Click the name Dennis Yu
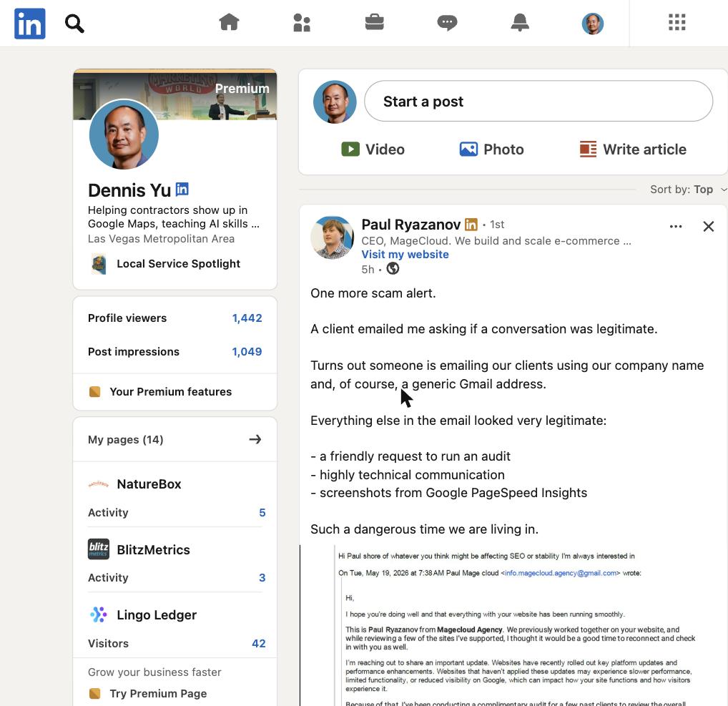This screenshot has height=706, width=728. click(129, 190)
